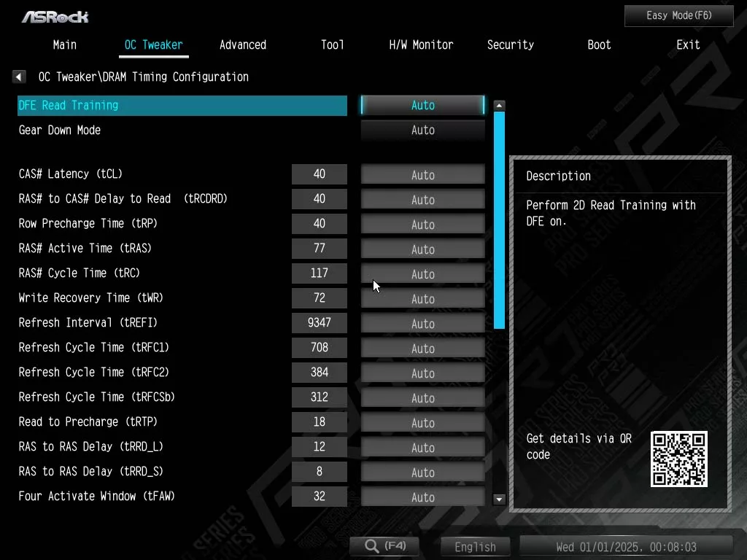Click the tRFCSb current value 312
This screenshot has width=747, height=560.
(x=320, y=397)
